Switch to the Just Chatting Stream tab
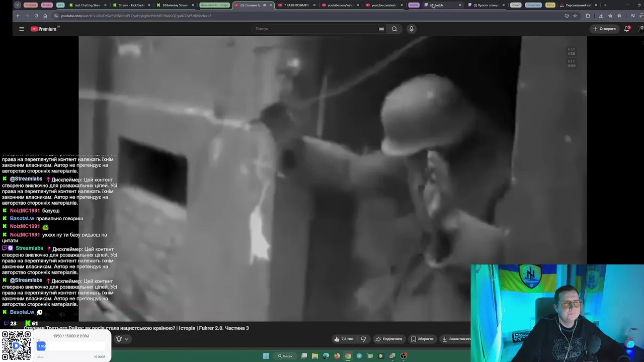644x362 pixels. click(x=88, y=5)
